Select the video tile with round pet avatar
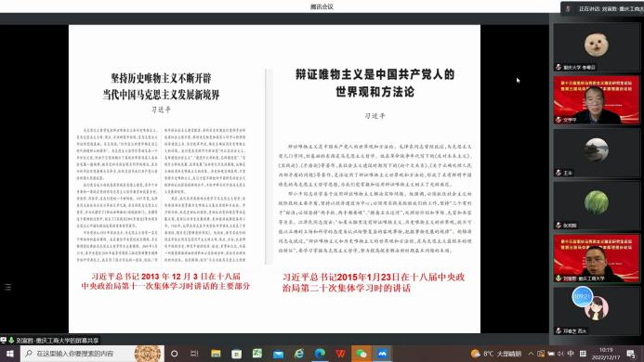 (597, 46)
